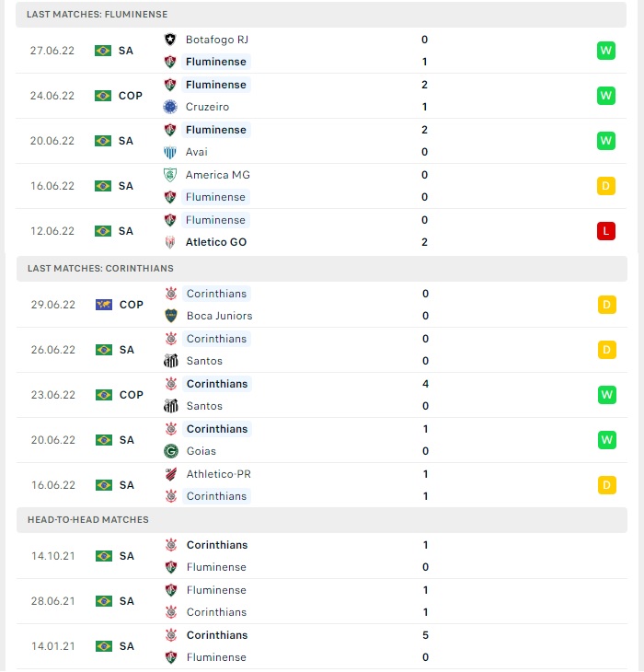Click the Goias green crest icon

(x=171, y=451)
